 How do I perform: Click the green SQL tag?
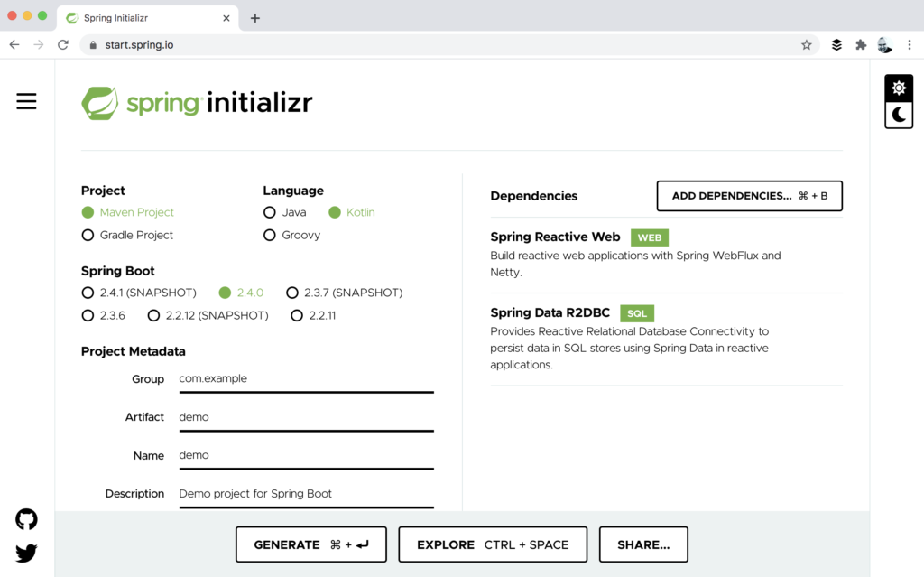637,313
